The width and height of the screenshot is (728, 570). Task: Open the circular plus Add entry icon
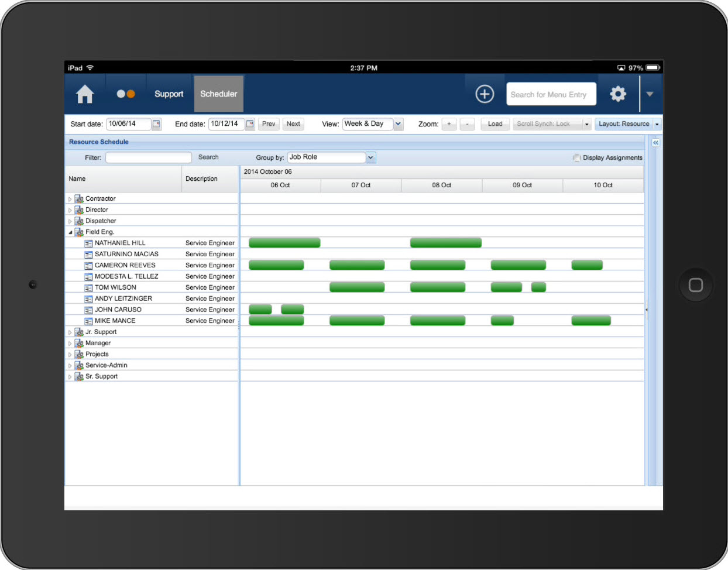pos(484,94)
